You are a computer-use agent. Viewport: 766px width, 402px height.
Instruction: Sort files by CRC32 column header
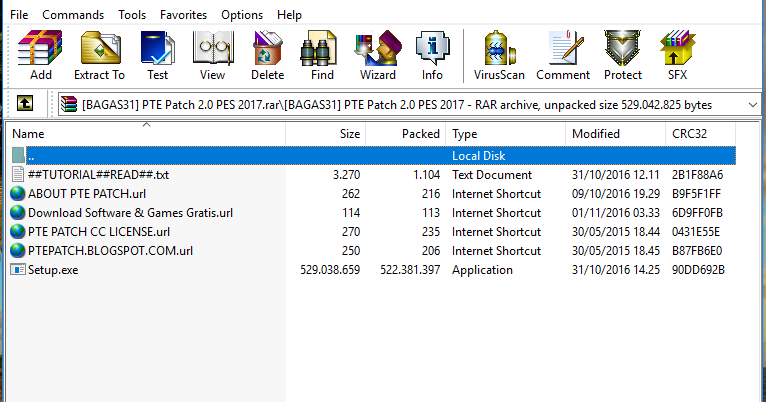[x=700, y=134]
